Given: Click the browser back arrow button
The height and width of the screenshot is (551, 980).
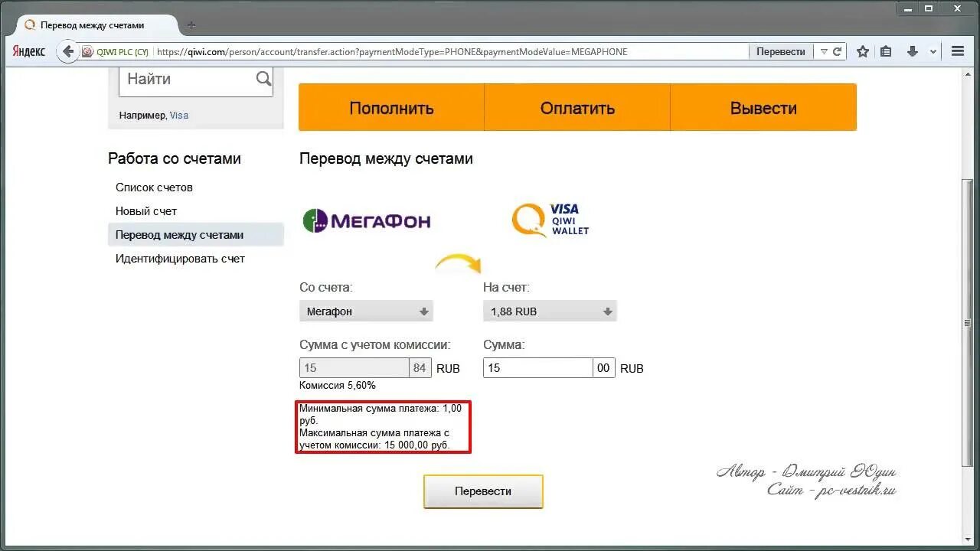Looking at the screenshot, I should click(x=68, y=51).
